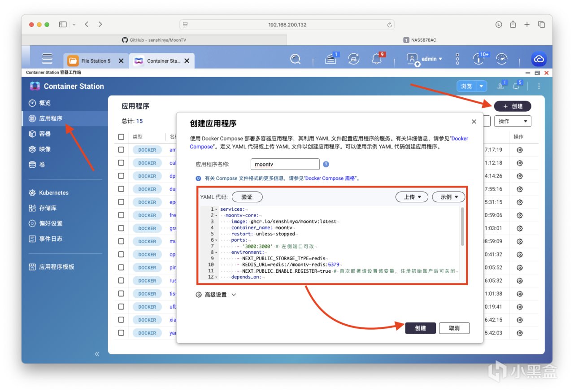Screen dimensions: 574x392
Task: Click gear icon in row ending 0:41:32
Action: pos(520,254)
